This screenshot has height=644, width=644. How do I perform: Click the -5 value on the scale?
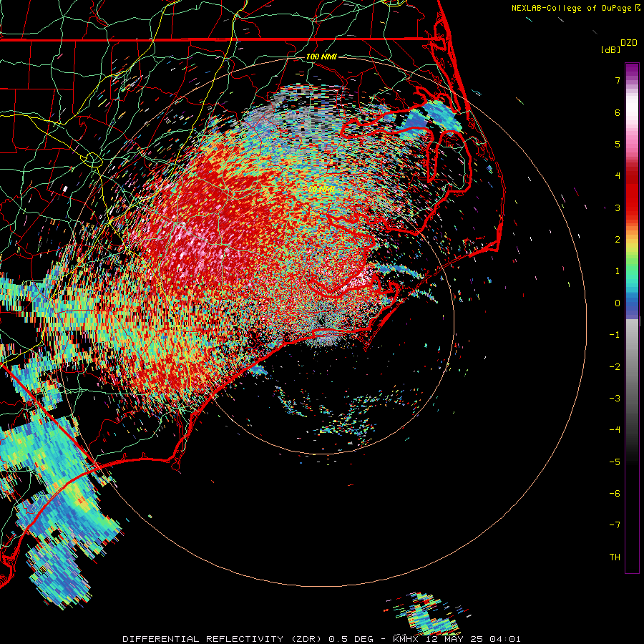(615, 462)
